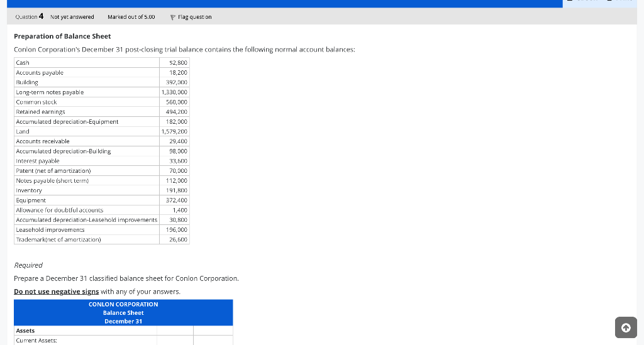Click the 'Assets' bold row label

tap(25, 331)
